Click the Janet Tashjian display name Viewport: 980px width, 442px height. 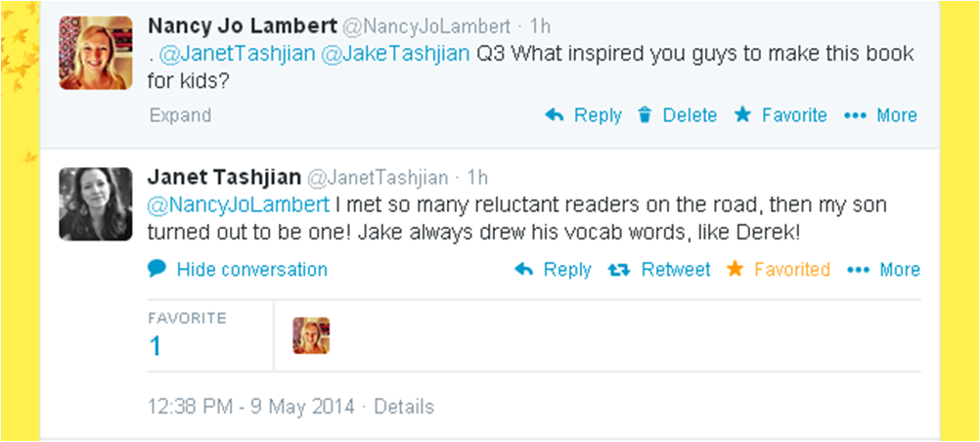[x=224, y=178]
